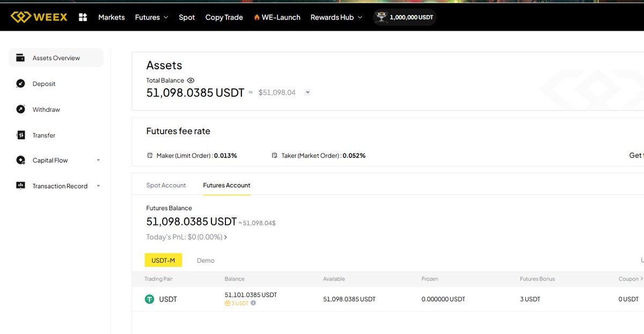This screenshot has height=334, width=644.
Task: Open Capital Flow in the sidebar
Action: (x=50, y=160)
